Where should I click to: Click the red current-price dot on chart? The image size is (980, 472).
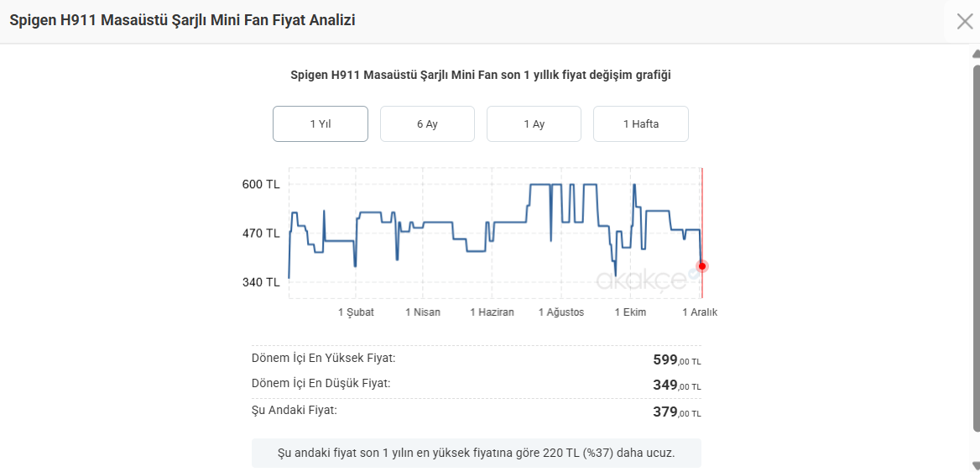[702, 266]
